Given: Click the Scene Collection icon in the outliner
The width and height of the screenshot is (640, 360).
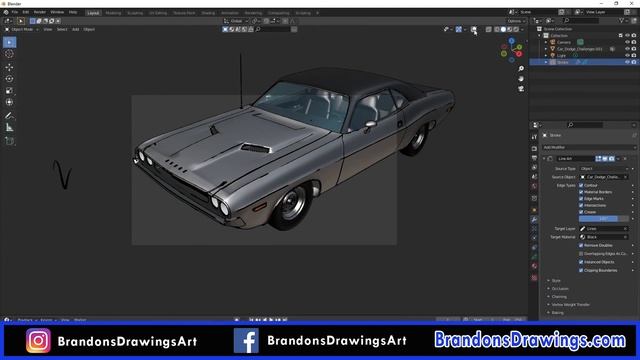Looking at the screenshot, I should 539,29.
